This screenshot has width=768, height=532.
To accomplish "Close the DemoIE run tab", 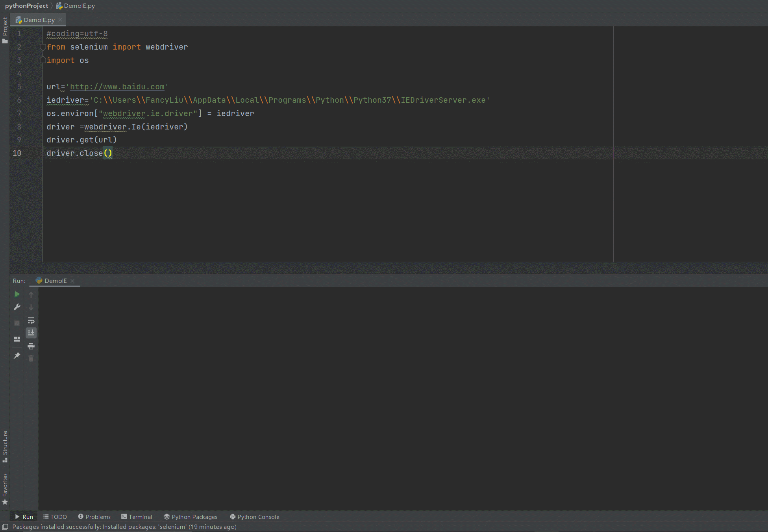I will pyautogui.click(x=72, y=281).
